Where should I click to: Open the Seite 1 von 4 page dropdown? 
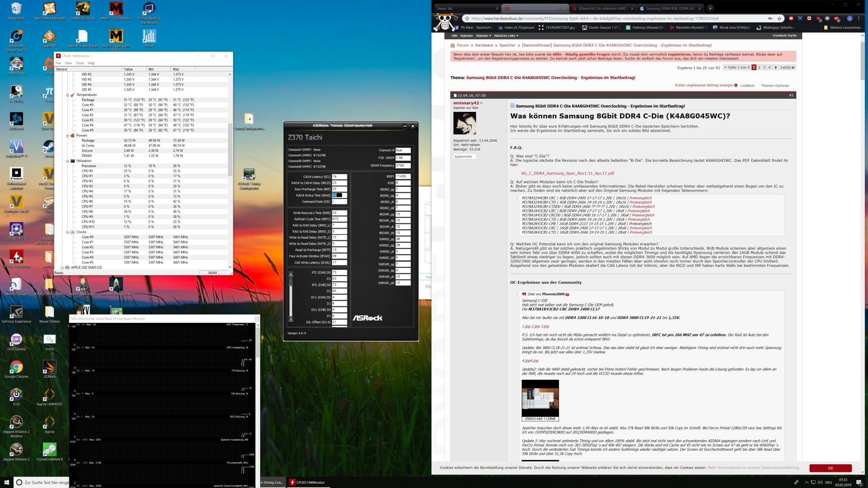(737, 67)
